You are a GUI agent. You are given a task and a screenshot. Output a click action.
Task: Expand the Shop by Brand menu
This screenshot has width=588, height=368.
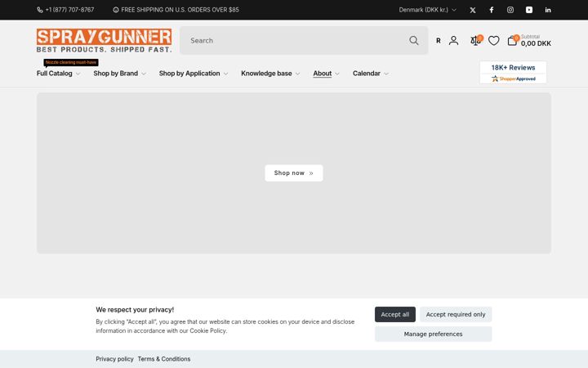point(119,74)
